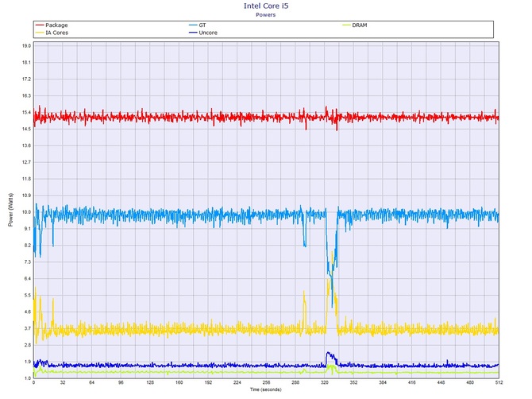Click the green DRAM legend color line
This screenshot has width=532, height=399.
346,25
